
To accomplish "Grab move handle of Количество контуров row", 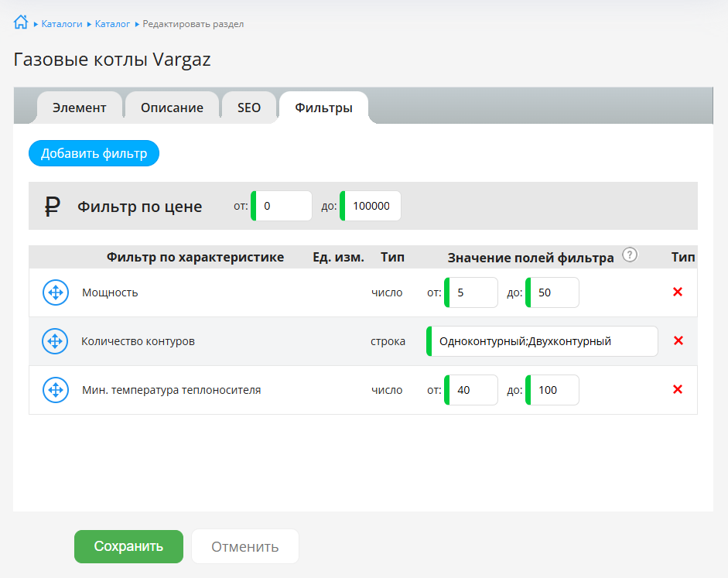I will point(55,341).
